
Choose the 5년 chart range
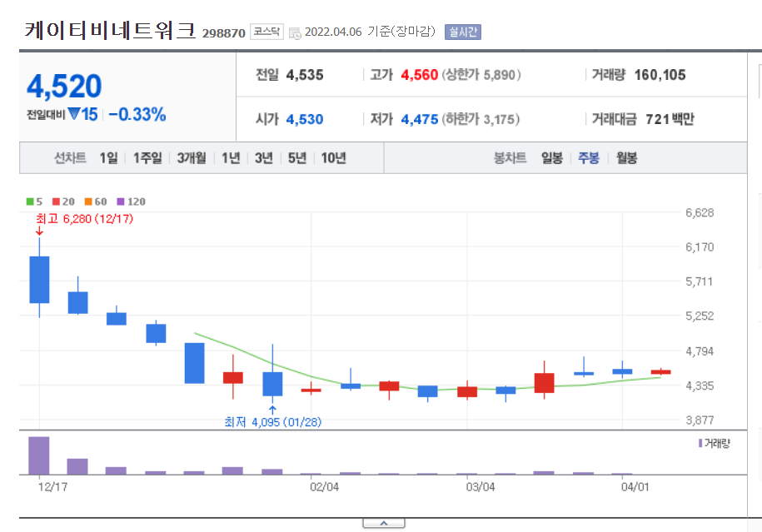click(297, 158)
